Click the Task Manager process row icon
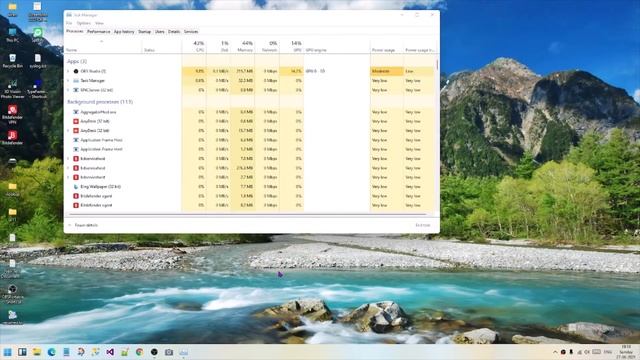 (x=76, y=80)
